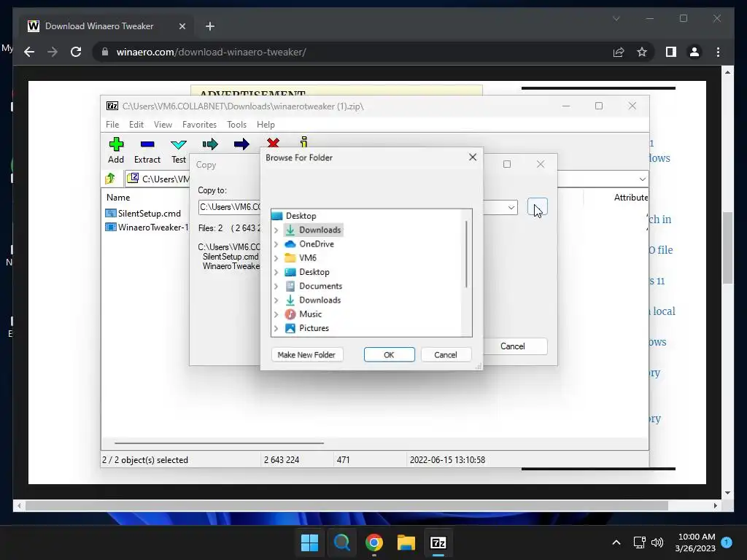
Task: Click the Name column header in 7-Zip
Action: [x=118, y=197]
